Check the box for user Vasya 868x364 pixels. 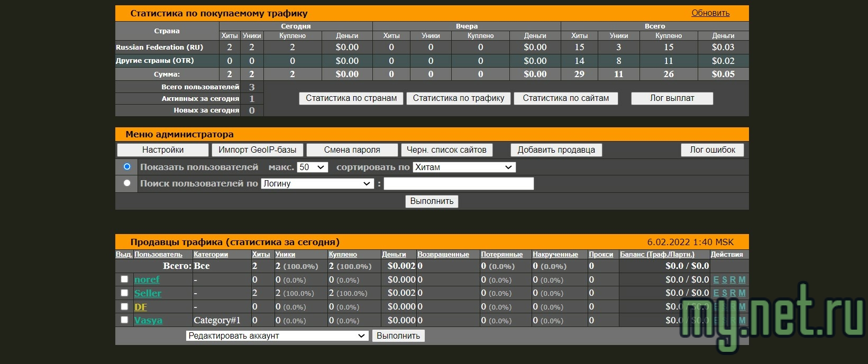point(124,320)
